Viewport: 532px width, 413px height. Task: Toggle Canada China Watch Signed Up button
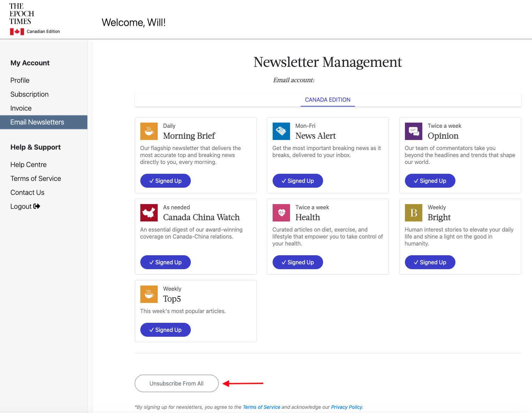click(165, 262)
